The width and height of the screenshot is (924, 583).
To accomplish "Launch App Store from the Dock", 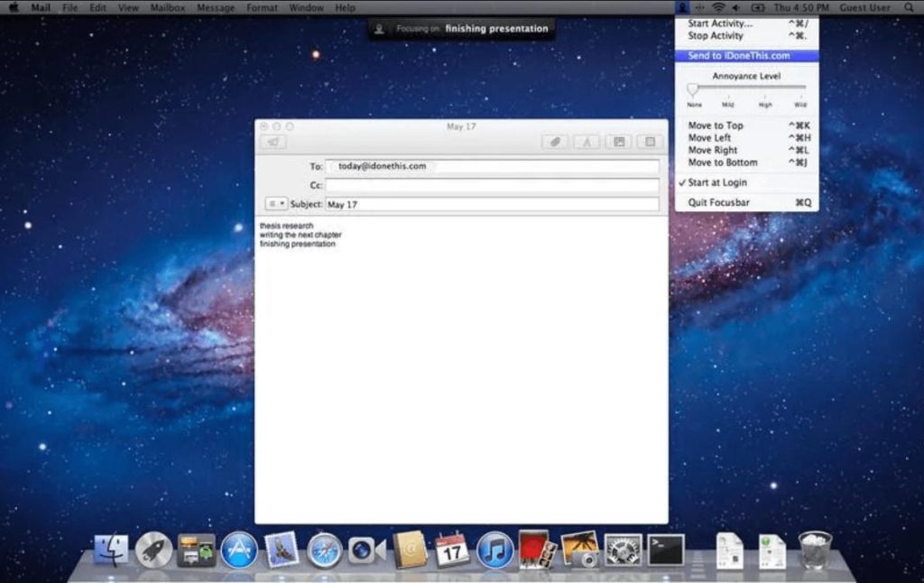I will 238,550.
